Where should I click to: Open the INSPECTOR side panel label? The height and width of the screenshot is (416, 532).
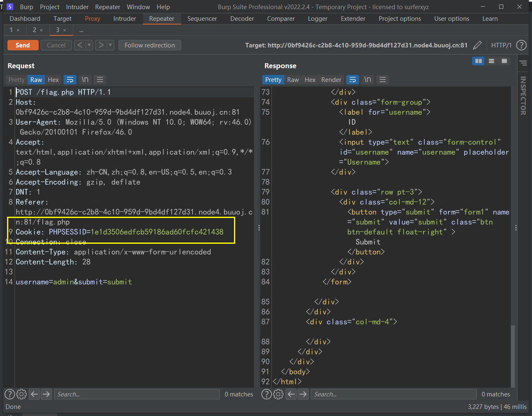click(x=523, y=96)
